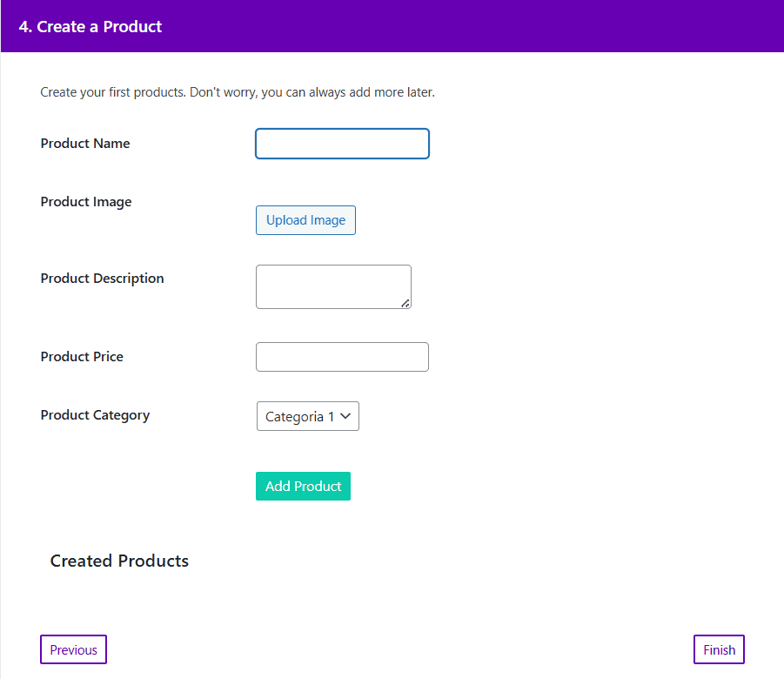The height and width of the screenshot is (679, 784).
Task: Click the Product Price input box
Action: point(342,356)
